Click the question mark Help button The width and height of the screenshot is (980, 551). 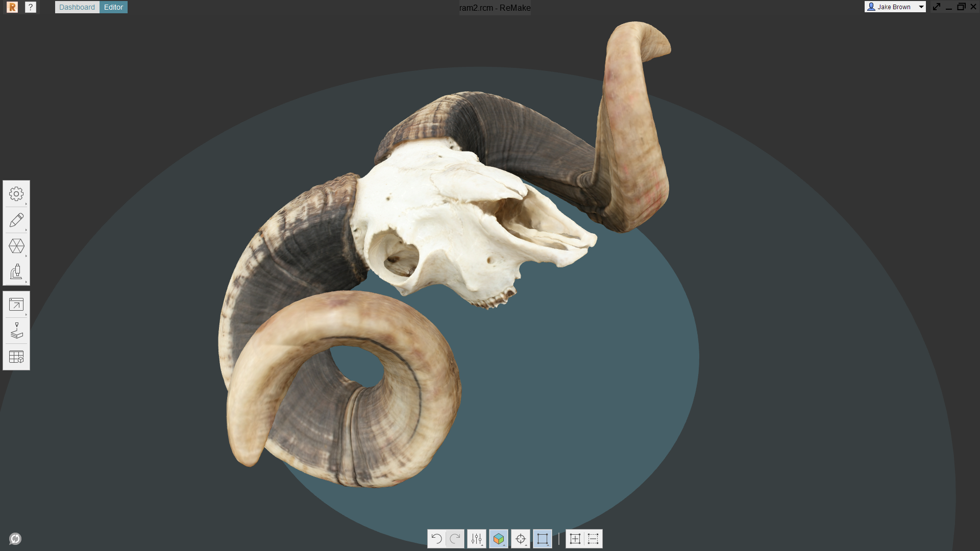tap(31, 7)
